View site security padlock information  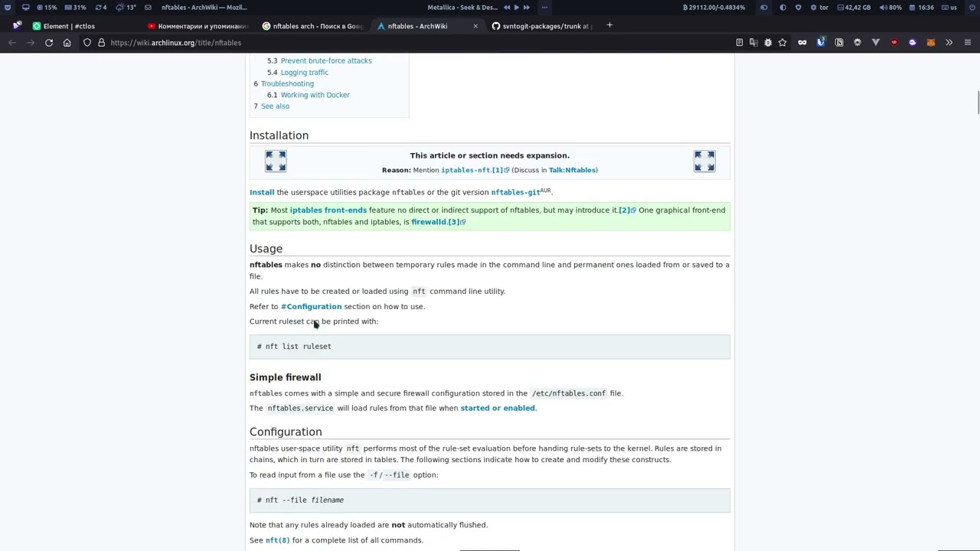pyautogui.click(x=101, y=43)
